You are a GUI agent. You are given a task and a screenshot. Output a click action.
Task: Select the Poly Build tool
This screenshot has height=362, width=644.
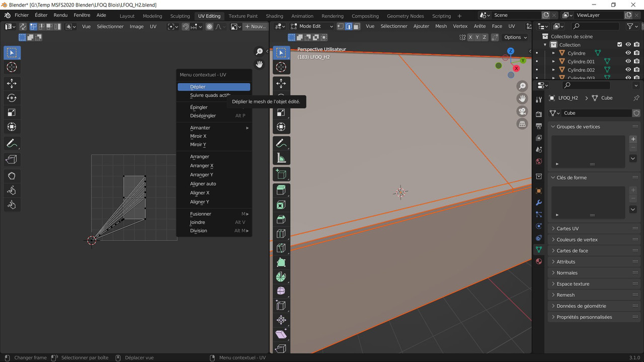(x=281, y=262)
